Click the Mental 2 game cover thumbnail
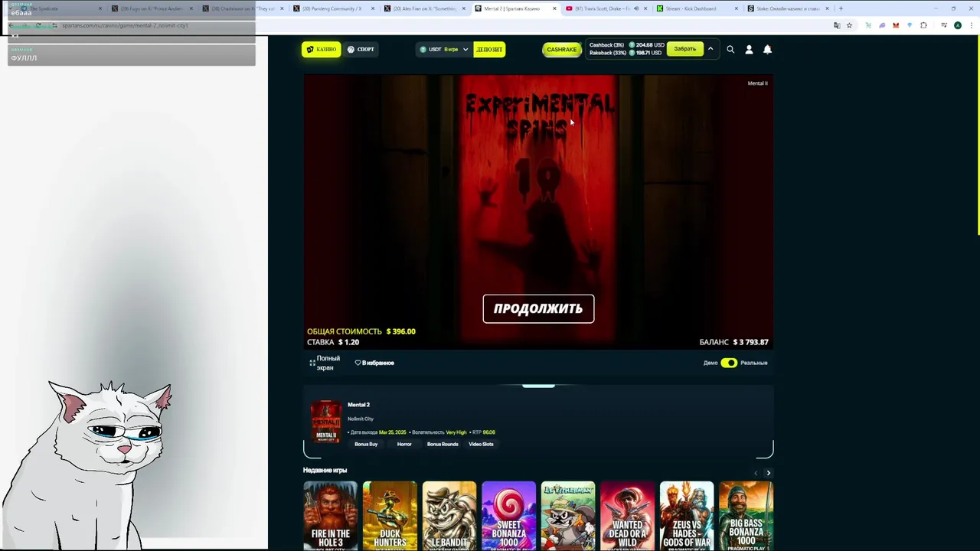980x551 pixels. tap(326, 422)
